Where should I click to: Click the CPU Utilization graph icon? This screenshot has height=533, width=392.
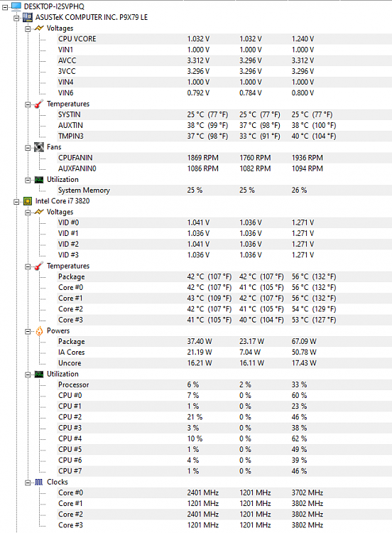coord(39,375)
